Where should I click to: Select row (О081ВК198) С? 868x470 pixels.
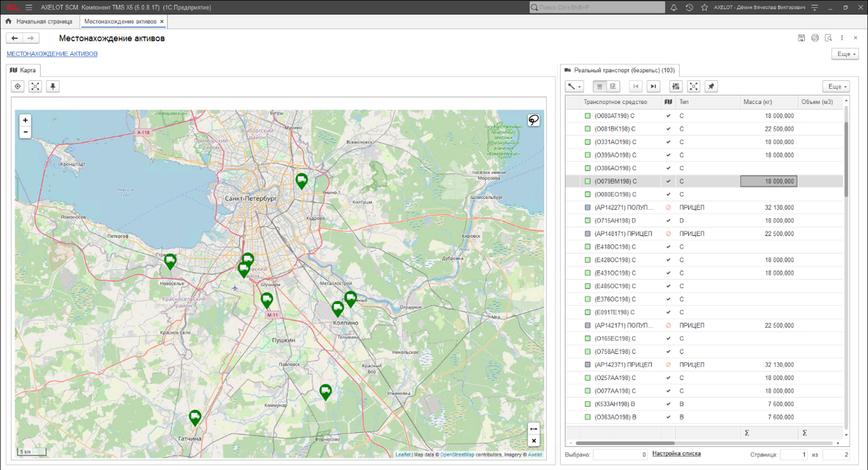tap(705, 129)
